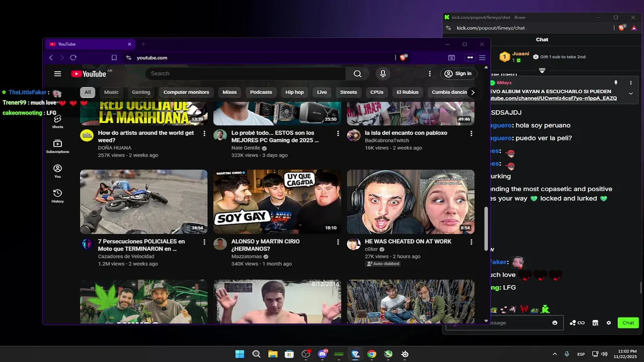Viewport: 644px width, 362px height.
Task: Click the c0ker channel name
Action: pos(371,249)
